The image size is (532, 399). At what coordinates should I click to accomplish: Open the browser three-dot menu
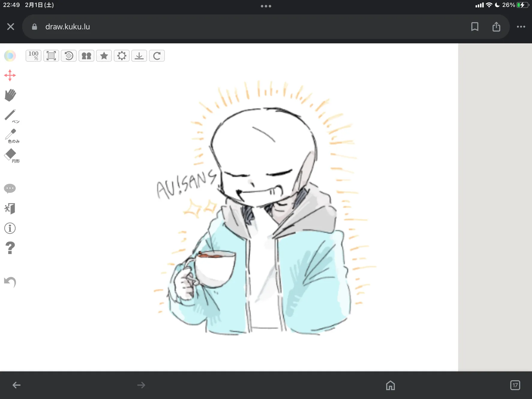click(521, 27)
